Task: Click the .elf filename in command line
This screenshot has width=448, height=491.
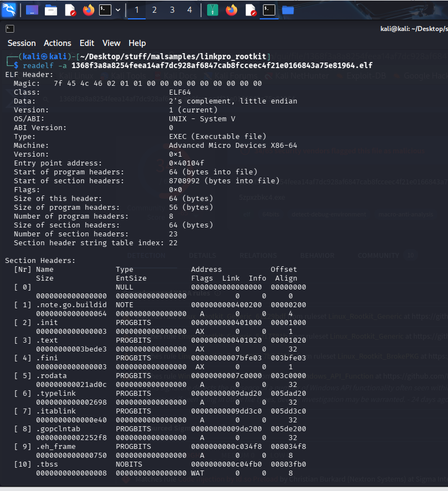Action: 222,65
